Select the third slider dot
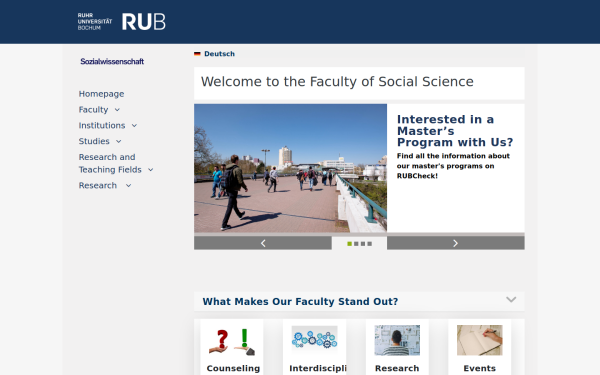The width and height of the screenshot is (600, 375). (363, 244)
